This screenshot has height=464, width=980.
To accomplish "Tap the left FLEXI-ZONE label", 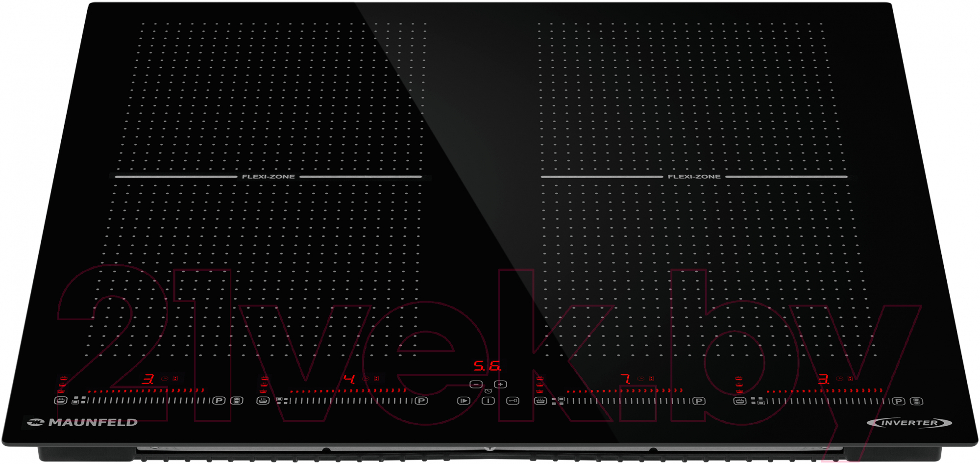I will (x=269, y=177).
